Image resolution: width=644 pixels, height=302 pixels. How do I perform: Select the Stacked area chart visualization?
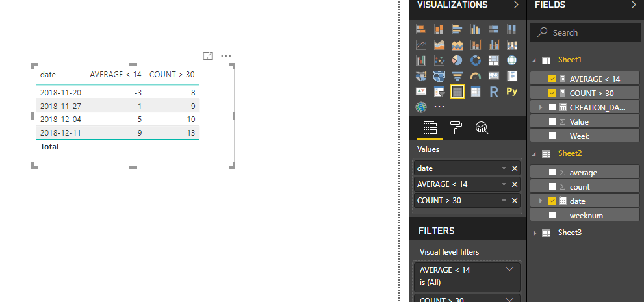click(457, 45)
